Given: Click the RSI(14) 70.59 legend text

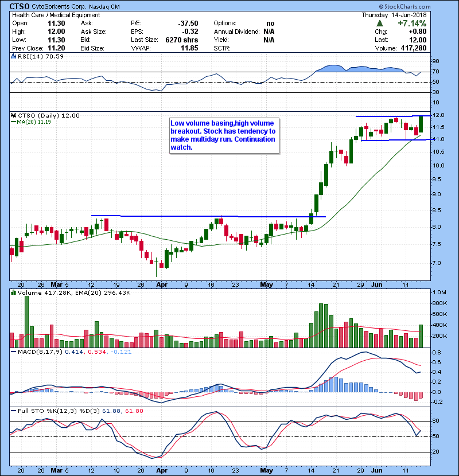Looking at the screenshot, I should pos(41,56).
